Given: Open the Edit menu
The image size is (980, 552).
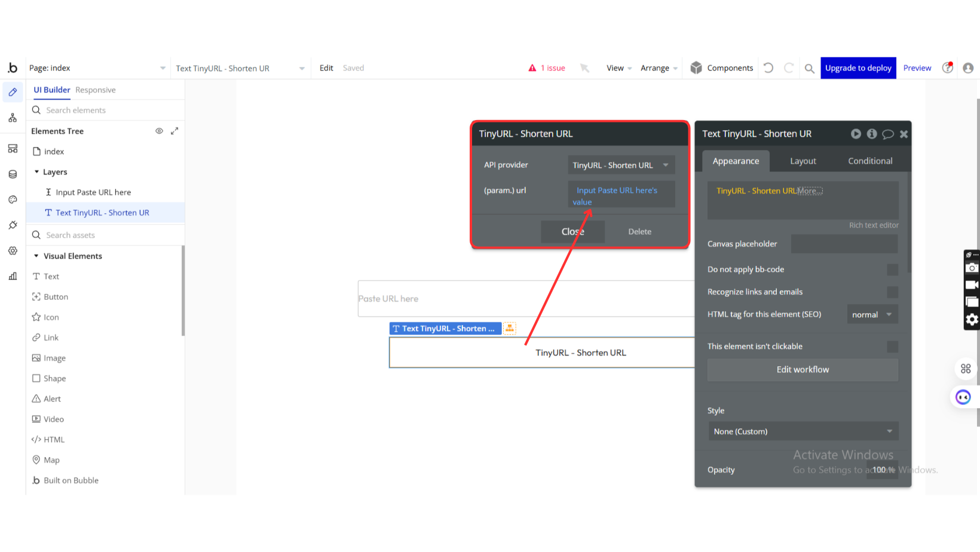Looking at the screenshot, I should (x=326, y=68).
